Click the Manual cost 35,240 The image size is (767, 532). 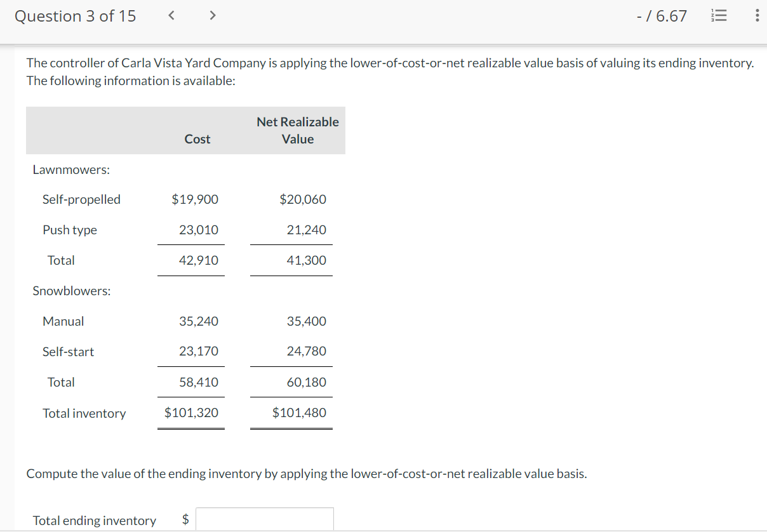199,321
